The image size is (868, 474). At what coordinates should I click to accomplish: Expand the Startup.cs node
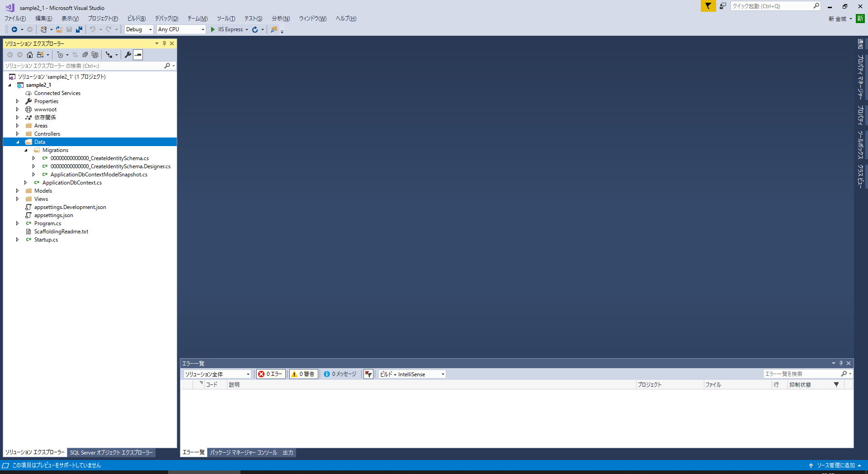[x=18, y=240]
